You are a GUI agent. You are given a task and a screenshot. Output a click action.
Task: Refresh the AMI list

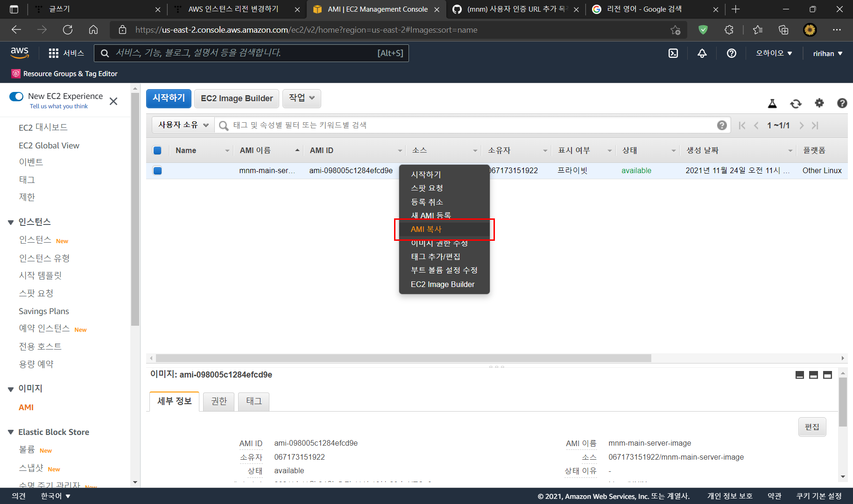[796, 103]
